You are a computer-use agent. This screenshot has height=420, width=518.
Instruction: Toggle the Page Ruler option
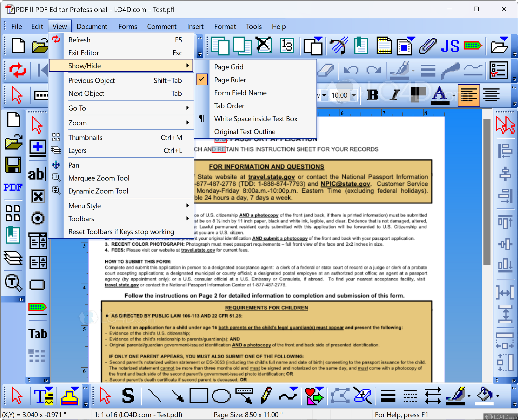pos(230,80)
